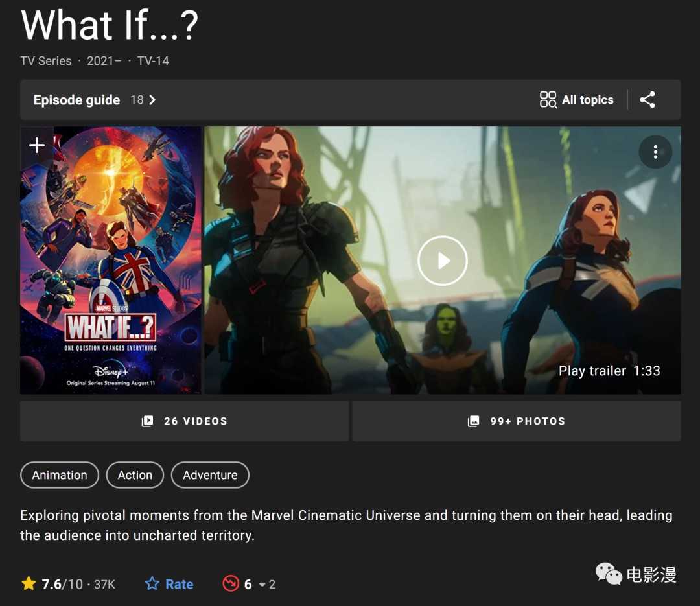
Task: Click the photos gallery icon
Action: pyautogui.click(x=473, y=421)
